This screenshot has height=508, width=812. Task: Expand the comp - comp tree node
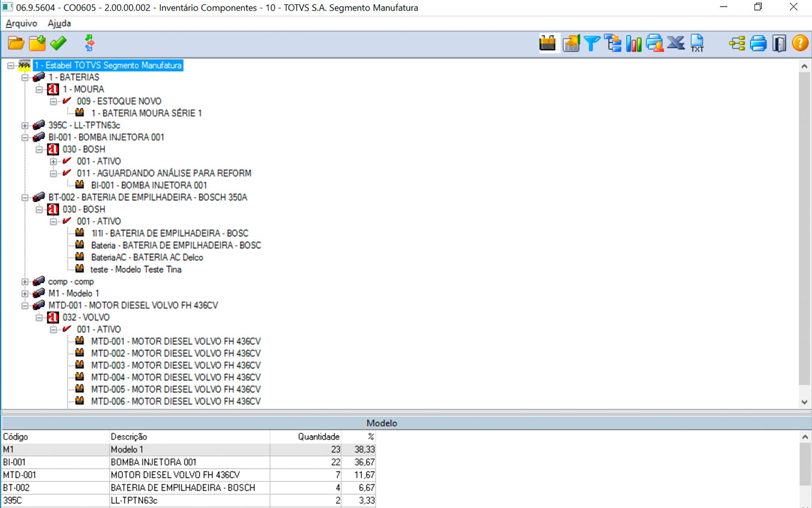(24, 281)
